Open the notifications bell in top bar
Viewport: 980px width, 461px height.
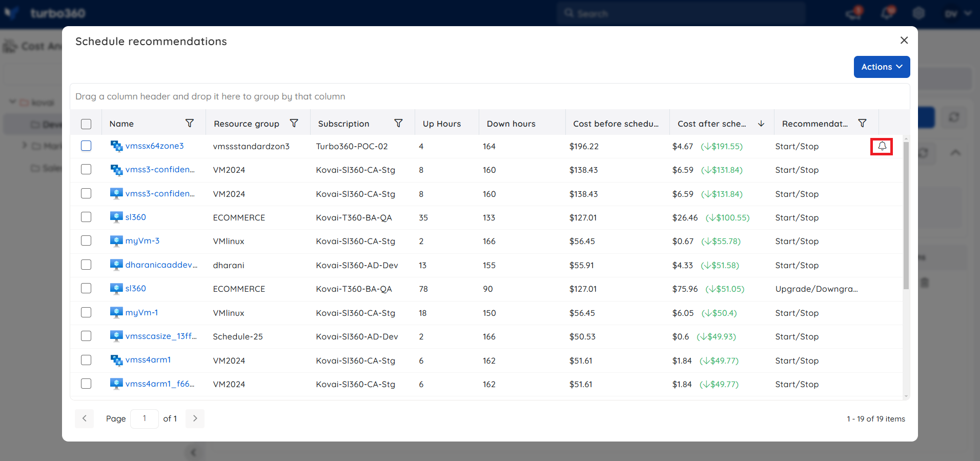[888, 13]
